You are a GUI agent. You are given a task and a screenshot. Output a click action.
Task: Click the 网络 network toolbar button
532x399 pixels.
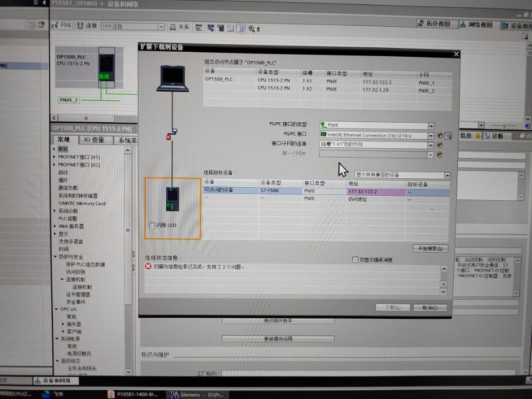(x=62, y=25)
